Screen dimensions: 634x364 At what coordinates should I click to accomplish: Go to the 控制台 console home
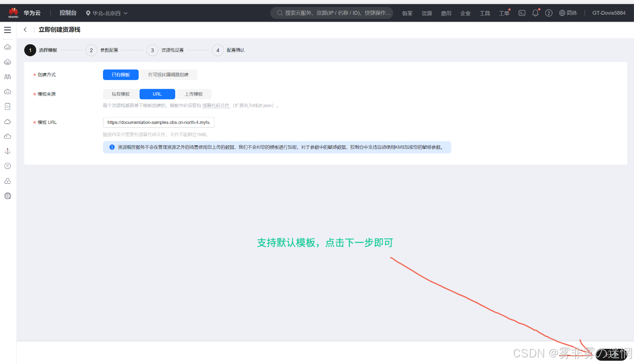[68, 13]
